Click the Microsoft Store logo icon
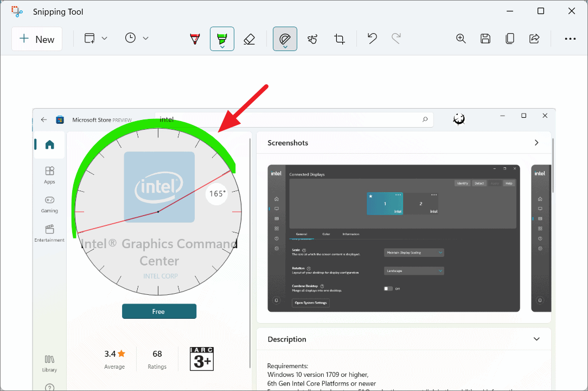This screenshot has height=391, width=588. click(x=60, y=120)
